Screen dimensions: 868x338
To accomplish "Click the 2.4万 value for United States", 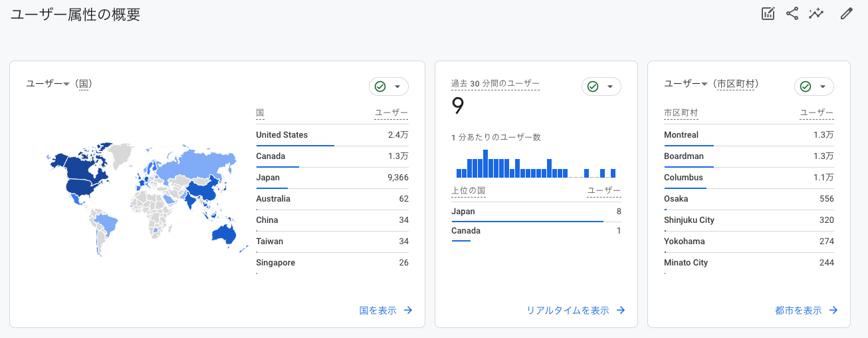I will pyautogui.click(x=398, y=135).
